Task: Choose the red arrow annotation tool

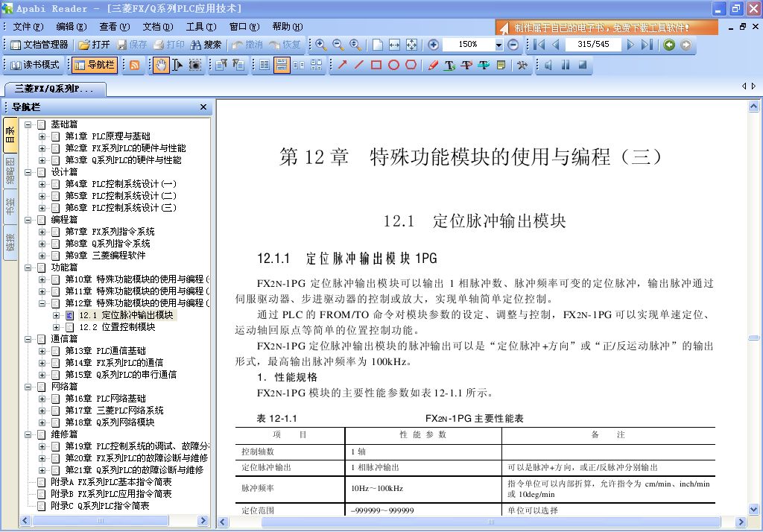Action: [x=342, y=65]
